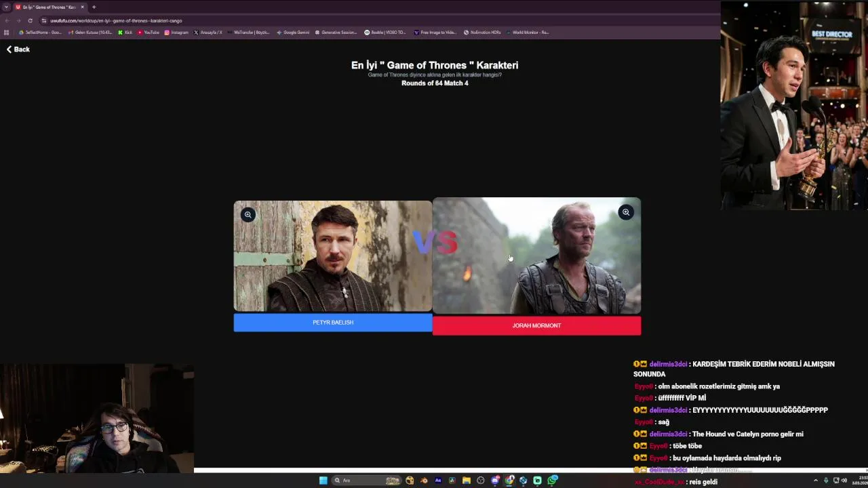Open the green Kick app on the taskbar
Image resolution: width=868 pixels, height=488 pixels.
click(537, 481)
